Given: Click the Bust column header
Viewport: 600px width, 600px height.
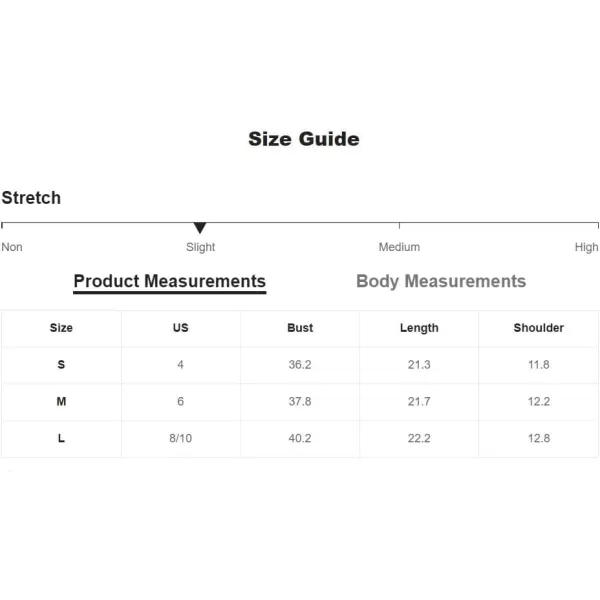Looking at the screenshot, I should pos(300,328).
